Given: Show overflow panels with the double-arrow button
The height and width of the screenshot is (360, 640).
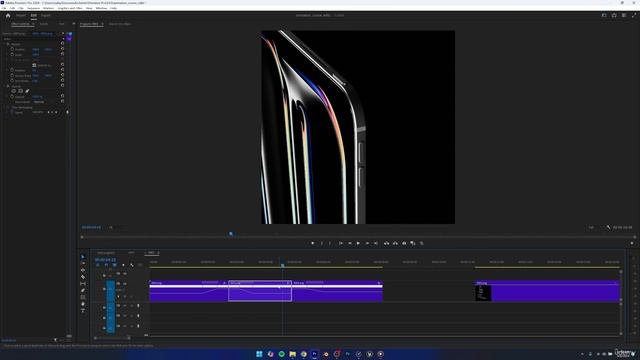Looking at the screenshot, I should [x=73, y=24].
